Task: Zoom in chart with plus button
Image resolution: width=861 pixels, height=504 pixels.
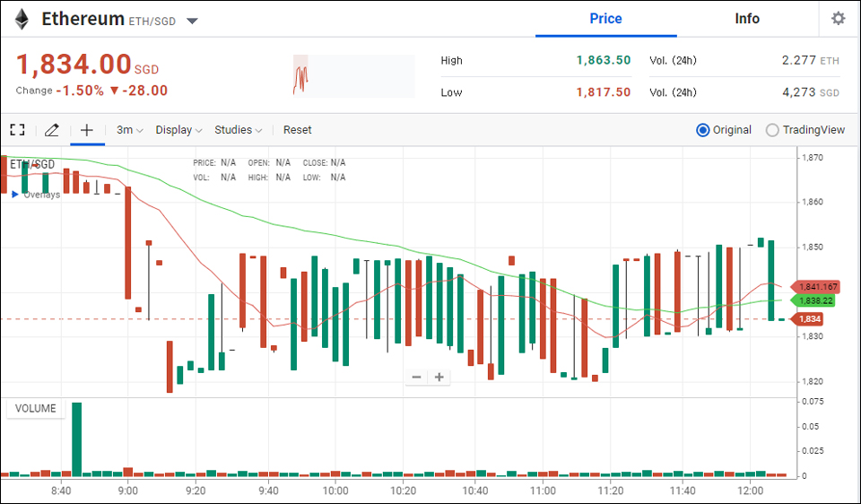Action: tap(439, 378)
